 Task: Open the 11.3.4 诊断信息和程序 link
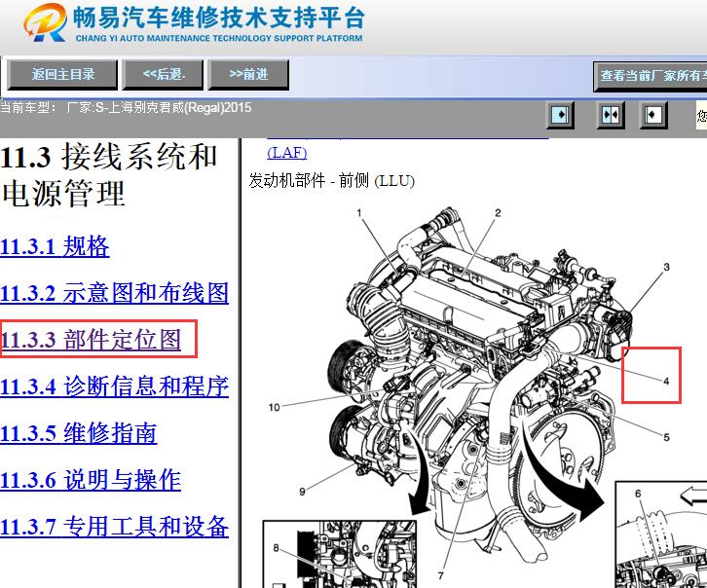(115, 386)
